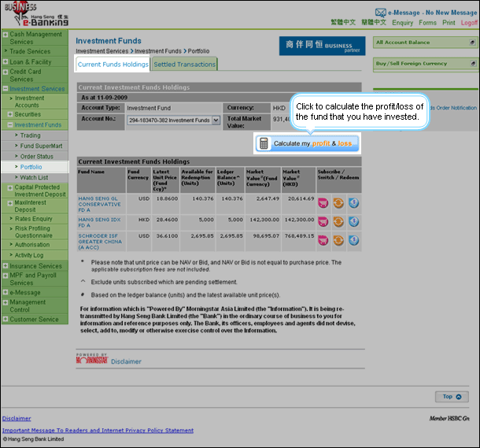480x448 pixels.
Task: Click footer Disclaimer link above privacy statement
Action: [x=17, y=418]
